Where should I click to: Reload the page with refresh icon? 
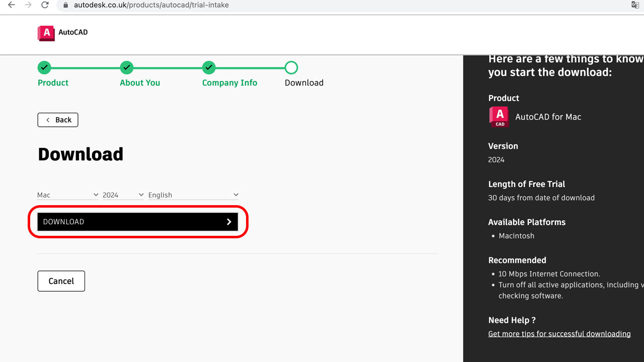click(45, 5)
